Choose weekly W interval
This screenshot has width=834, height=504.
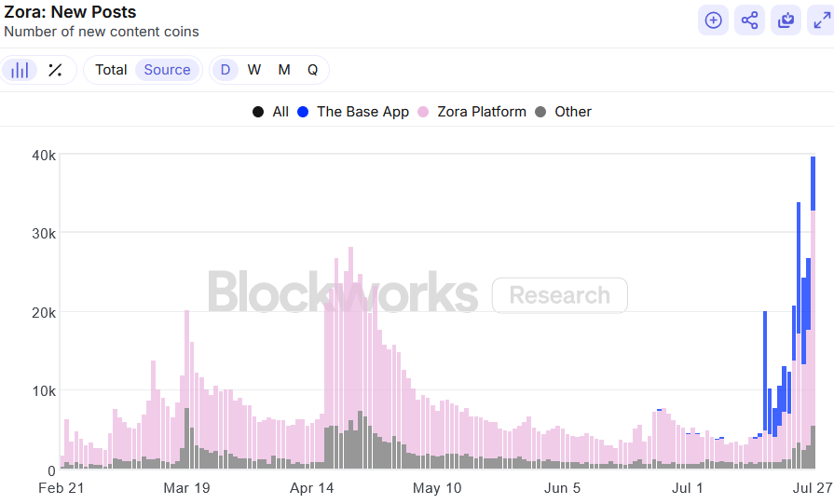coord(254,70)
